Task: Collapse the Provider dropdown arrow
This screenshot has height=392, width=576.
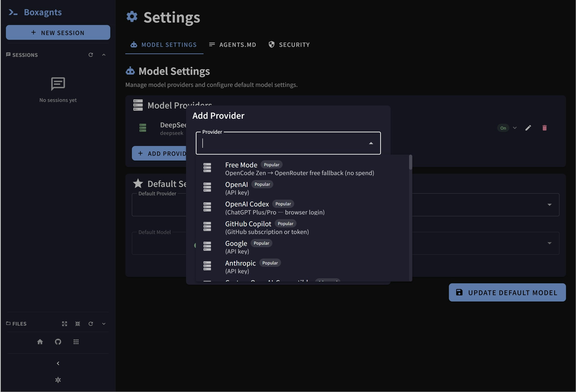Action: point(371,143)
